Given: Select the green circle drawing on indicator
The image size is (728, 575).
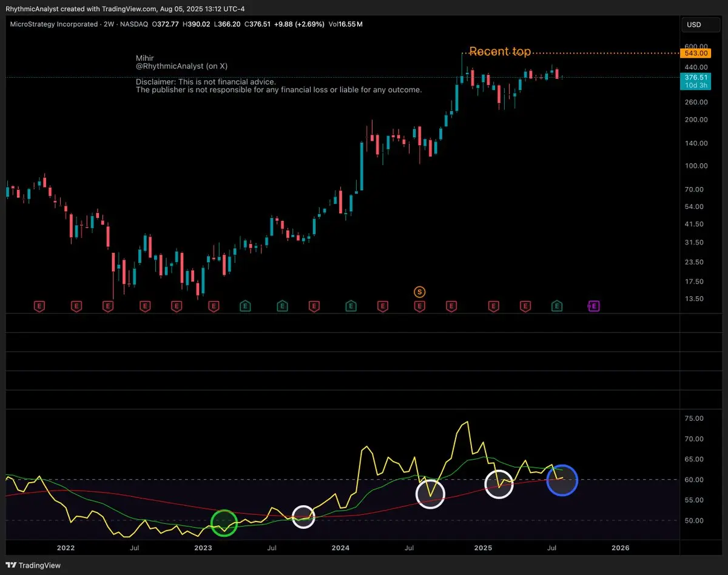Looking at the screenshot, I should click(x=224, y=523).
